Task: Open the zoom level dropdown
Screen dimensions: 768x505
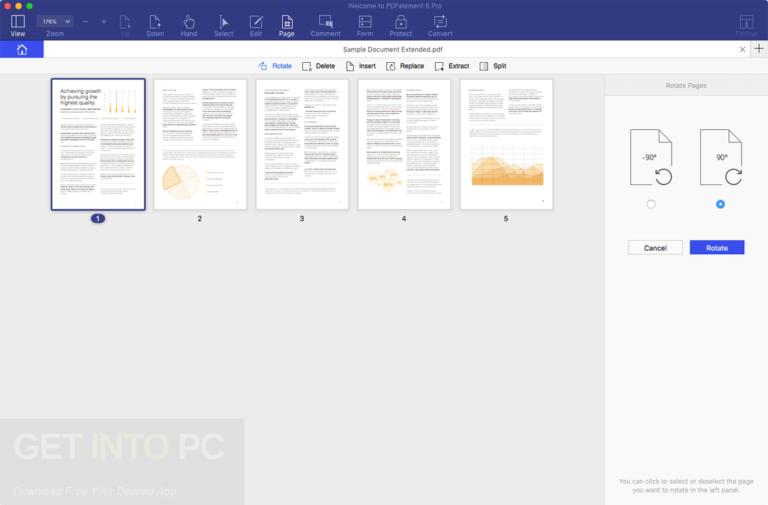Action: (55, 21)
